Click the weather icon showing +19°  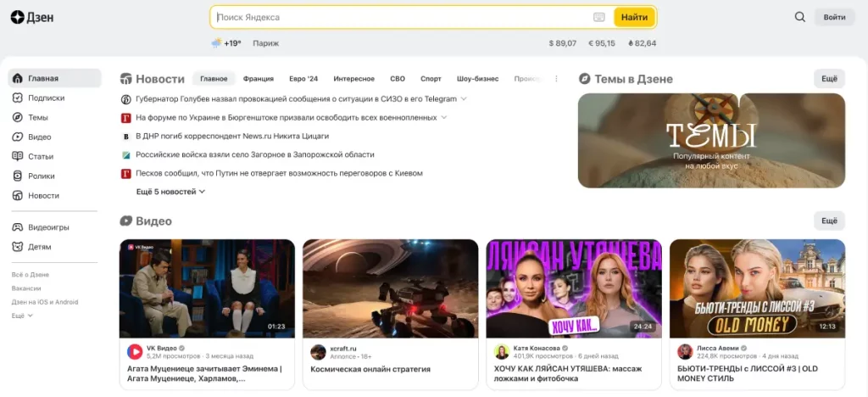[x=216, y=43]
